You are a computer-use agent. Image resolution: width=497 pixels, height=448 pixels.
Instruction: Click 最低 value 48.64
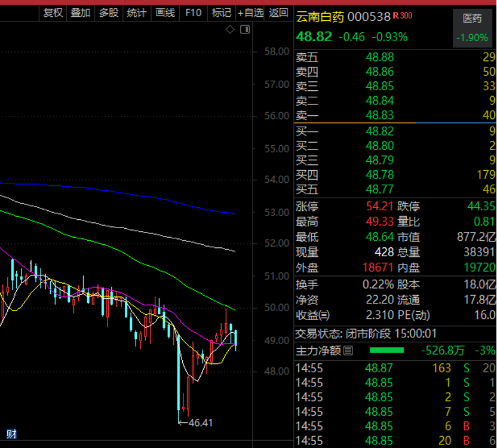[x=380, y=237]
